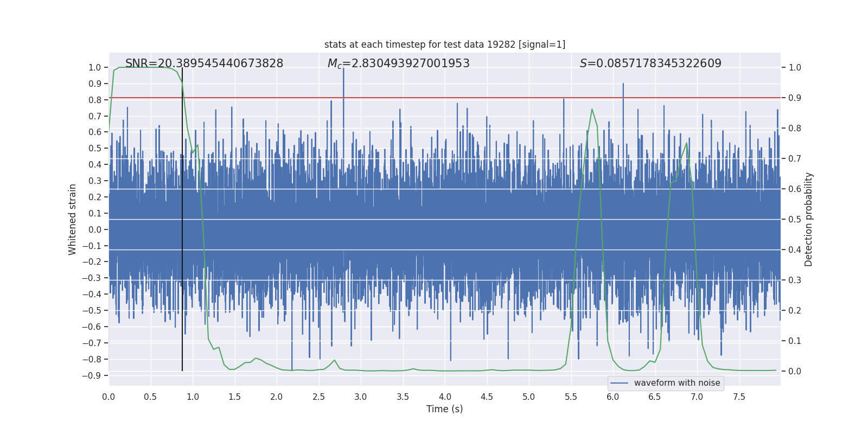
Task: Click the blue line sample in legend
Action: 620,383
